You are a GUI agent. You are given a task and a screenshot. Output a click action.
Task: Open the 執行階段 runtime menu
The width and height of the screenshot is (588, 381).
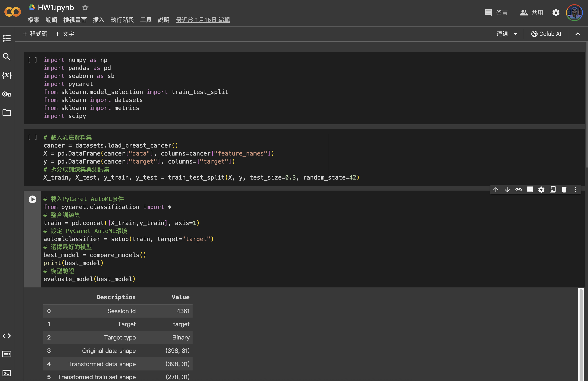tap(122, 20)
